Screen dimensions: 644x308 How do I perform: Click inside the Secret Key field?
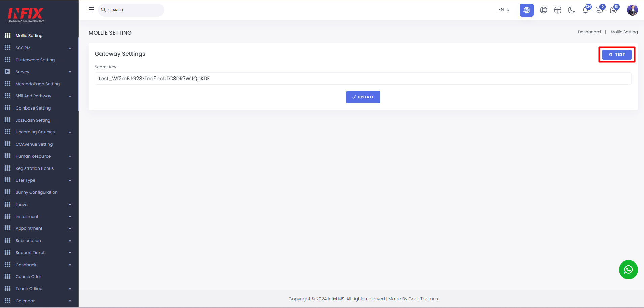point(363,79)
